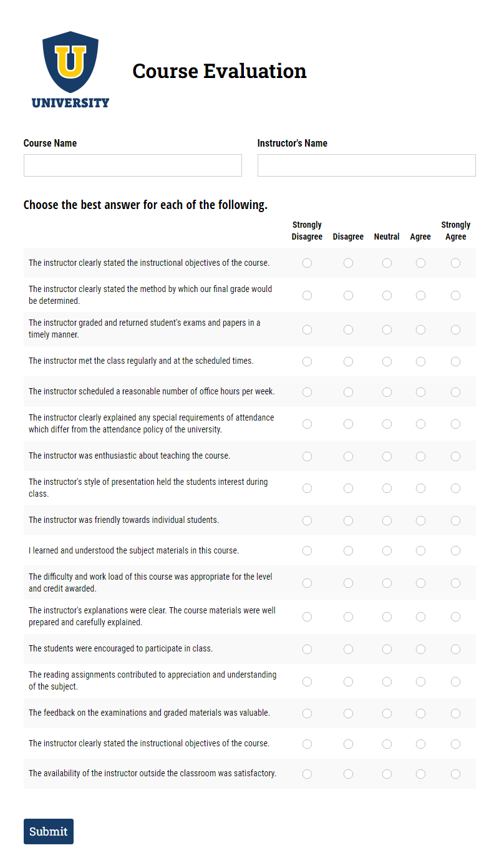Select Strongly Disagree for reading assignments contribution
This screenshot has height=868, width=499.
tap(307, 681)
